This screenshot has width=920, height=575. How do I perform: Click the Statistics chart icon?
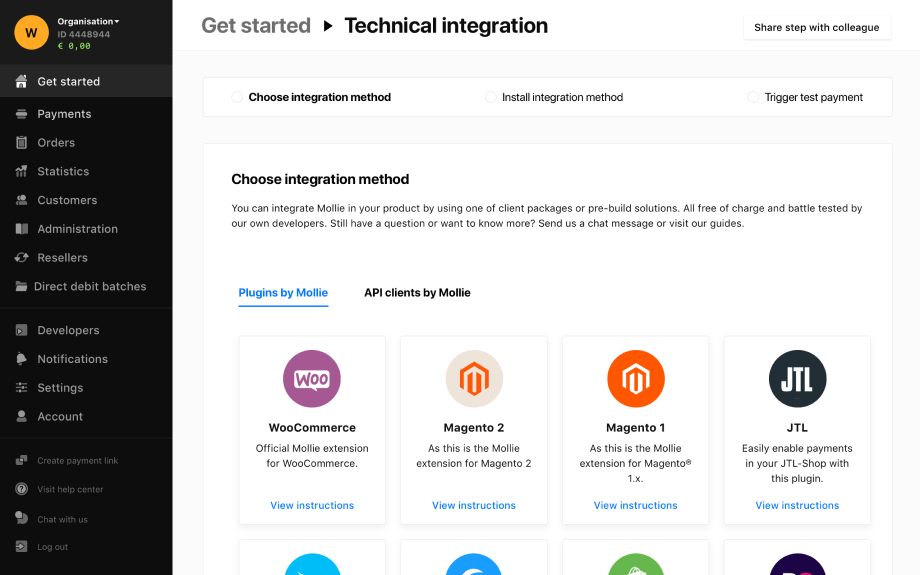(21, 171)
